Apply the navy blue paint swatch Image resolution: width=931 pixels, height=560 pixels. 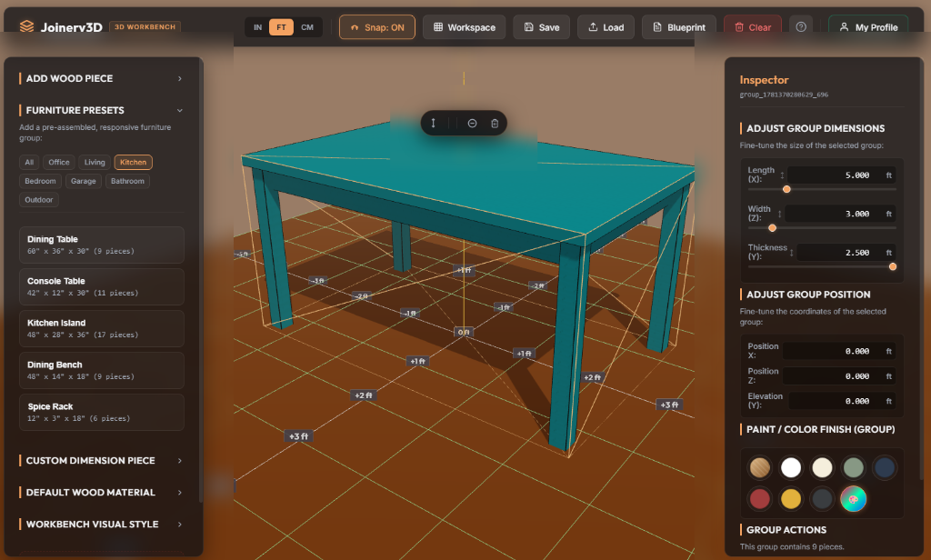885,467
